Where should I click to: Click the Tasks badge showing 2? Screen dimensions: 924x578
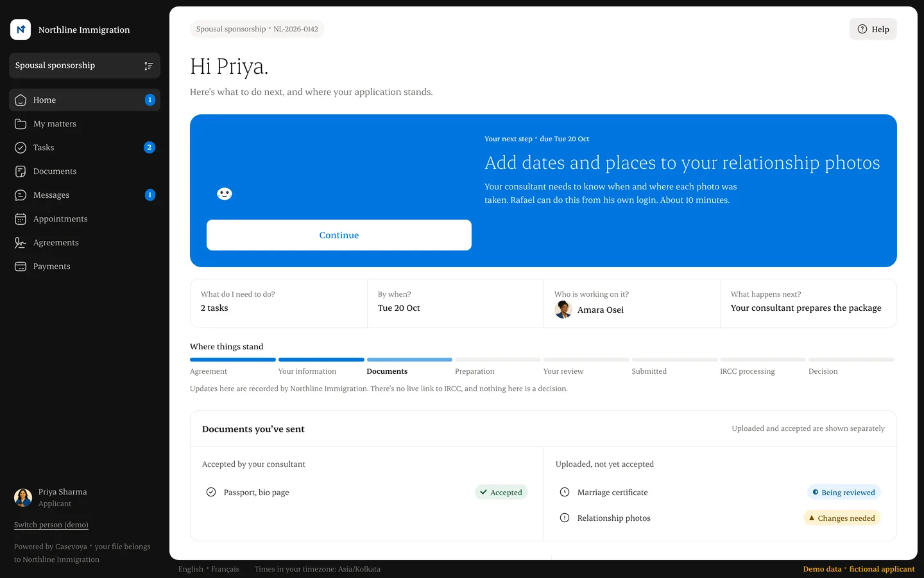coord(150,148)
